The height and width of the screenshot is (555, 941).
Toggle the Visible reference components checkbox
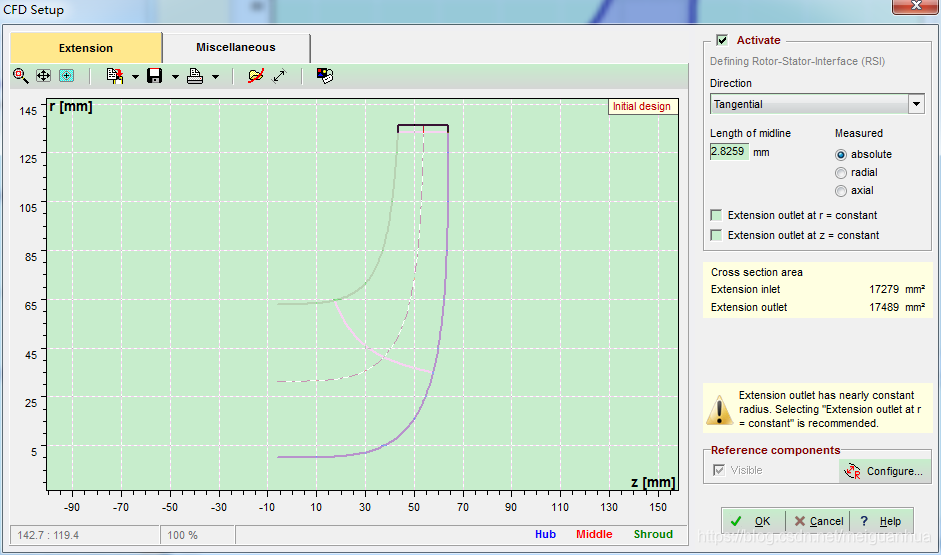(x=718, y=470)
